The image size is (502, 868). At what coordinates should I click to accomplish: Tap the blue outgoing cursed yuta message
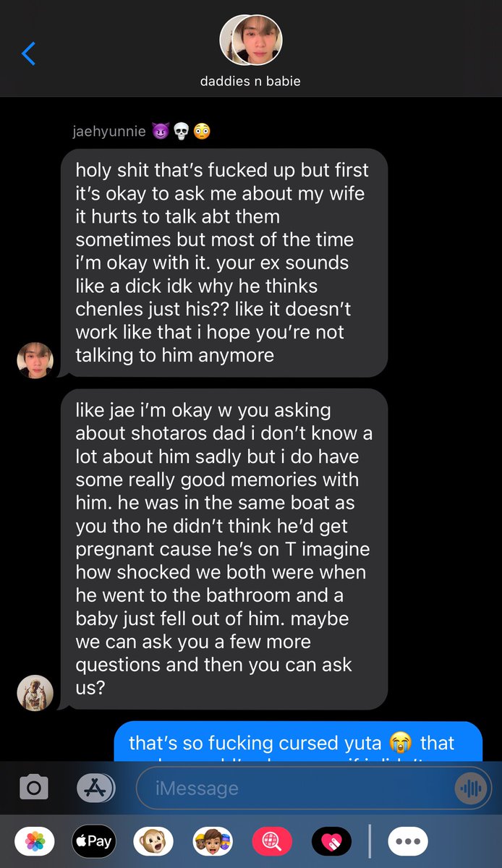point(298,741)
